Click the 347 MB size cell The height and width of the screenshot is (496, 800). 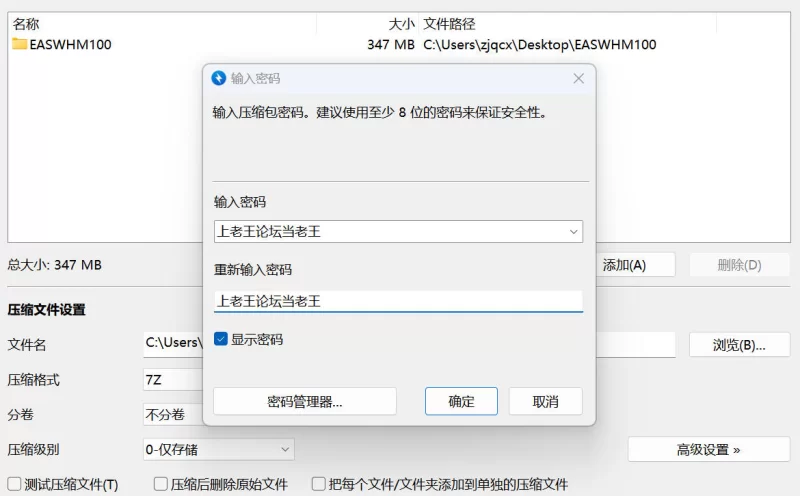point(391,44)
